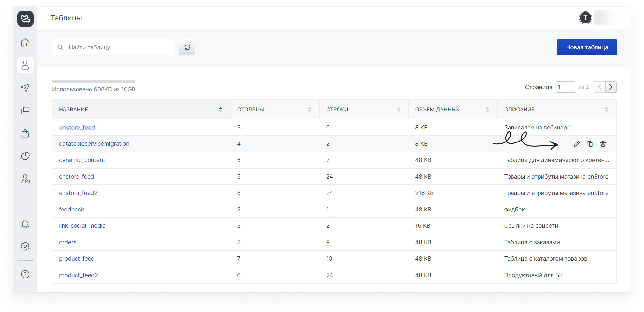644x312 pixels.
Task: Copy the datatableservicemigration table
Action: click(x=590, y=144)
